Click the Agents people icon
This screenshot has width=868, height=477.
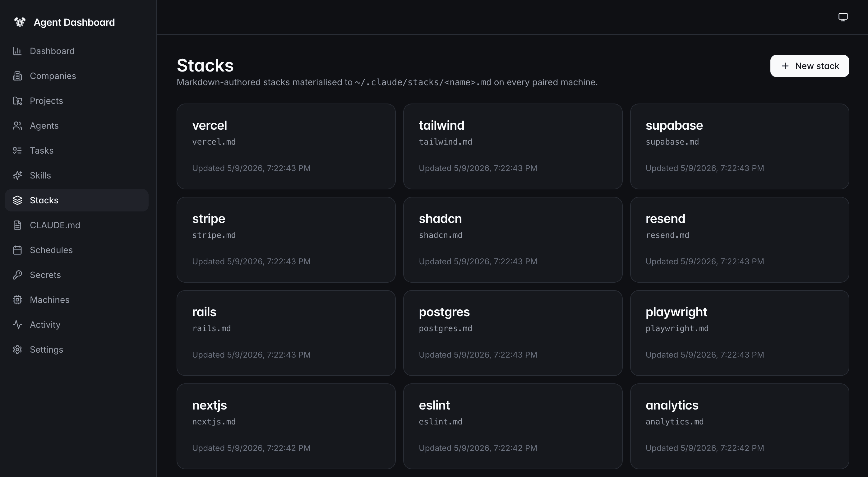coord(17,126)
